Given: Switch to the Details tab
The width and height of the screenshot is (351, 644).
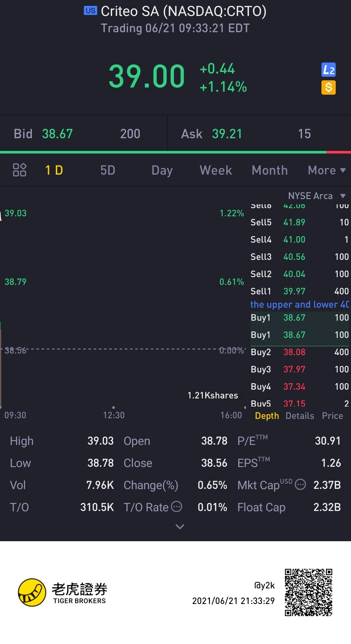Looking at the screenshot, I should click(x=300, y=416).
